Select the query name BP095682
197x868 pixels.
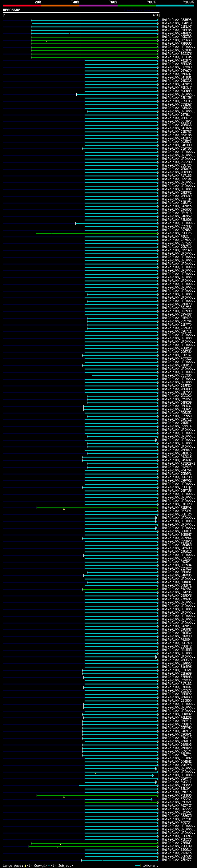pos(11,10)
